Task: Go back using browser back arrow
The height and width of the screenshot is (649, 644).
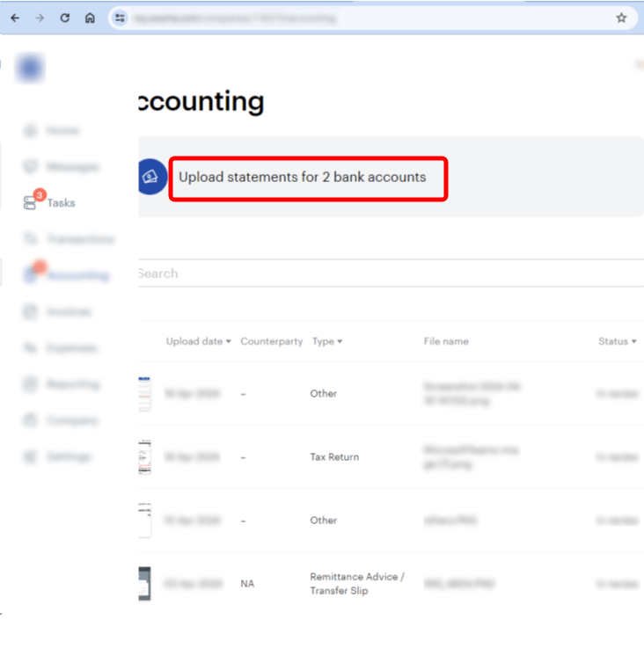Action: [15, 18]
